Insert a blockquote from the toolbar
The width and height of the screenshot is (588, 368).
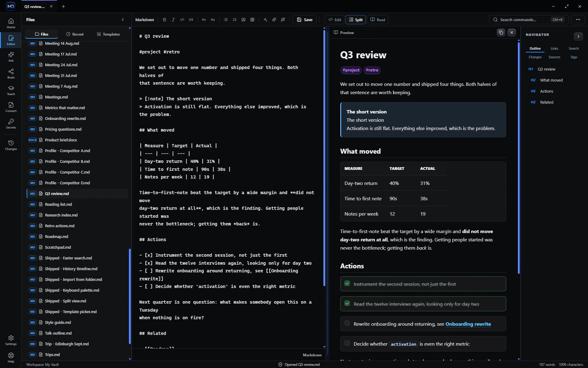click(243, 20)
